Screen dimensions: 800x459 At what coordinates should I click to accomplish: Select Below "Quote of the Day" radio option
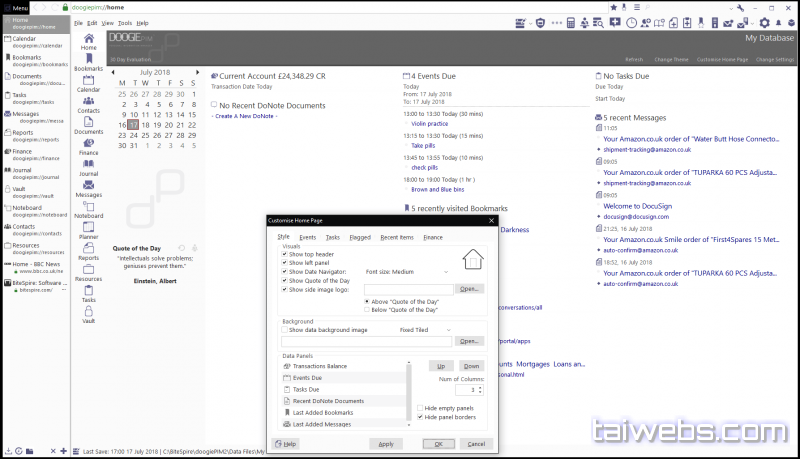click(x=369, y=311)
